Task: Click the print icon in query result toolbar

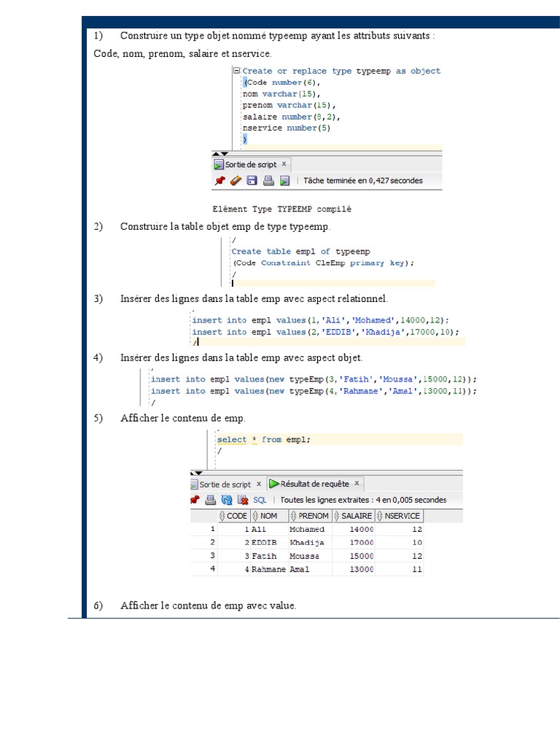Action: pyautogui.click(x=211, y=500)
